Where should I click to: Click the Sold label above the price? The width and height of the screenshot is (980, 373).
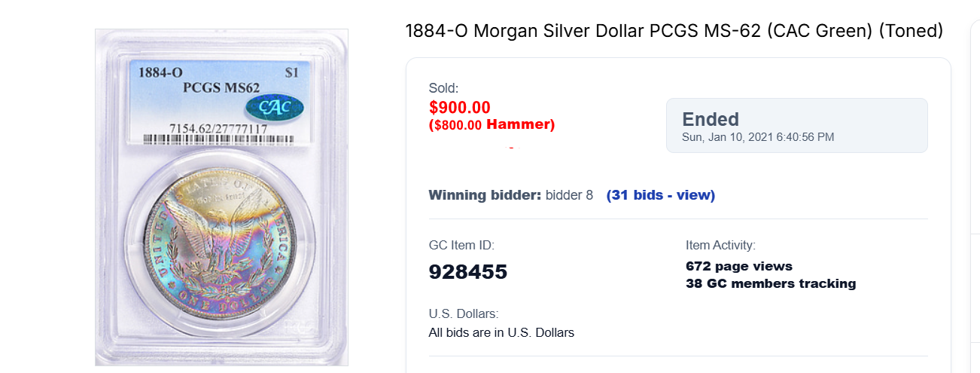(x=443, y=87)
